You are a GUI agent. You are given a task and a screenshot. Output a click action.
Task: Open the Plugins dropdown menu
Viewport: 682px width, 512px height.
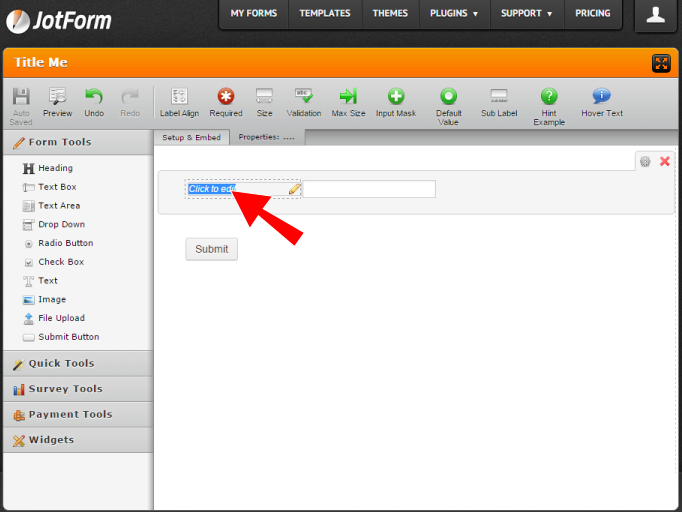click(x=454, y=13)
